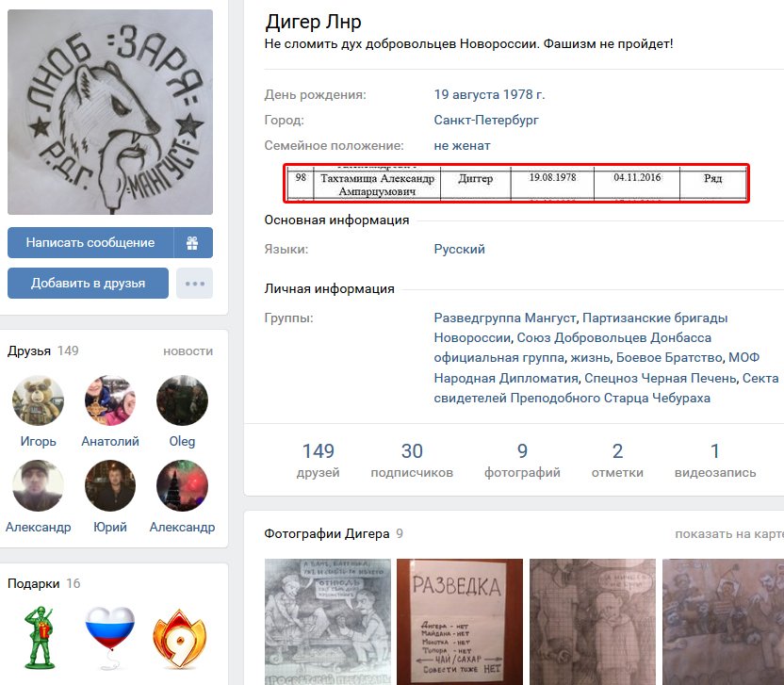This screenshot has height=685, width=784.
Task: Open the РАЗВЕДКА photo thumbnail
Action: pos(460,622)
